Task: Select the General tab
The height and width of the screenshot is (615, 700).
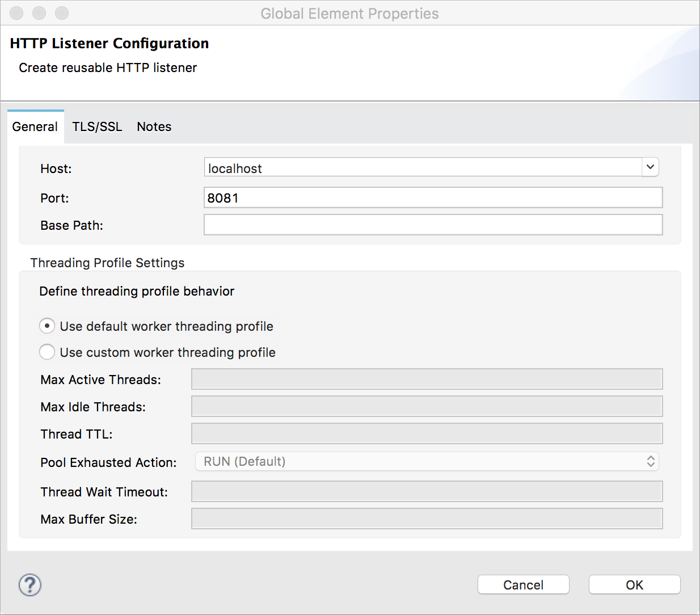Action: pos(35,127)
